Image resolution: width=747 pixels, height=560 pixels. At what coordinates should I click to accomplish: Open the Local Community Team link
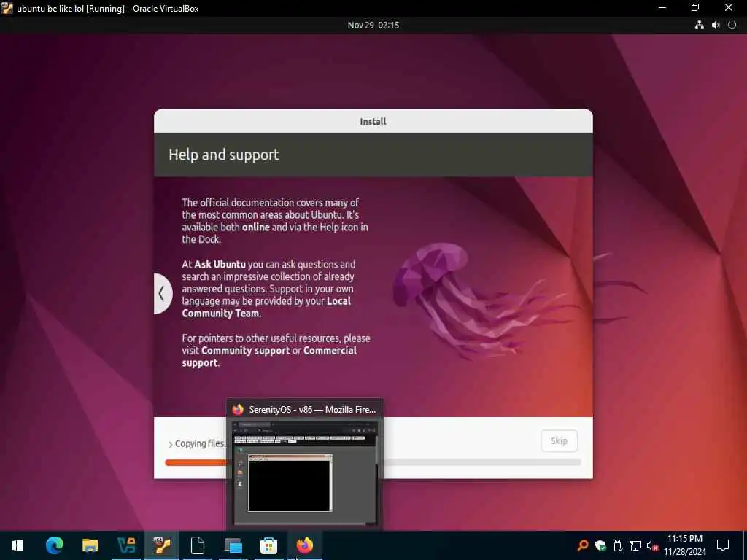(x=266, y=307)
